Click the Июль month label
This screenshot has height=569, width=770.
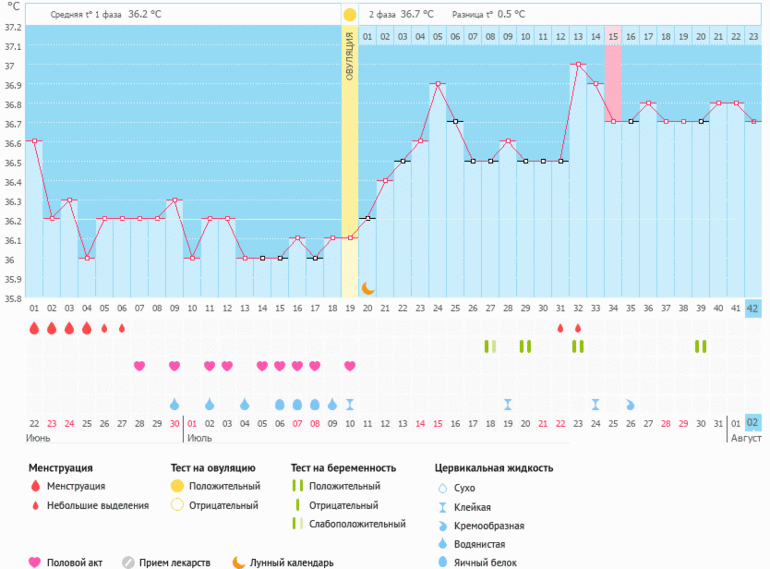click(x=200, y=438)
